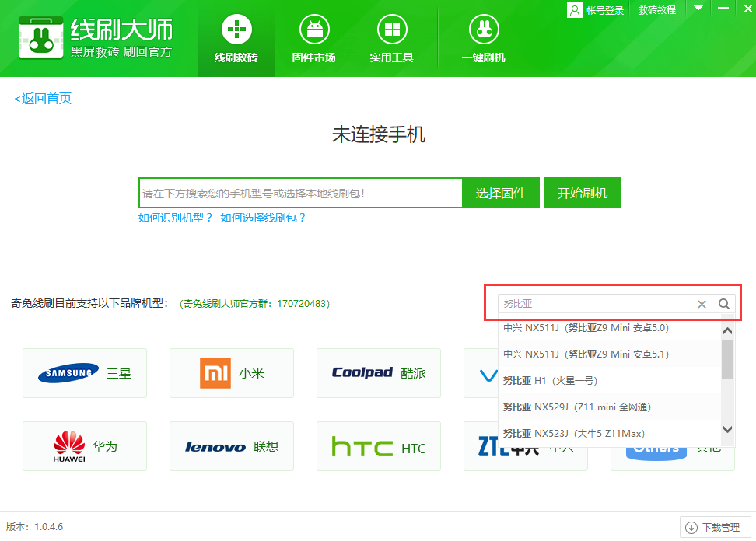
Task: Click the magnifier search icon
Action: 723,303
